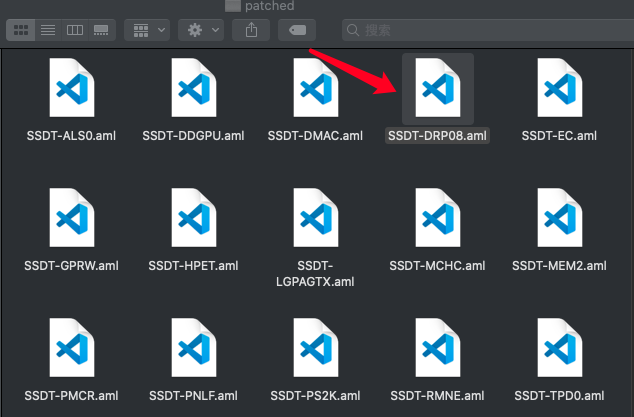Click the SSDT-MEM2.aml filename label
This screenshot has height=417, width=634.
[x=559, y=266]
